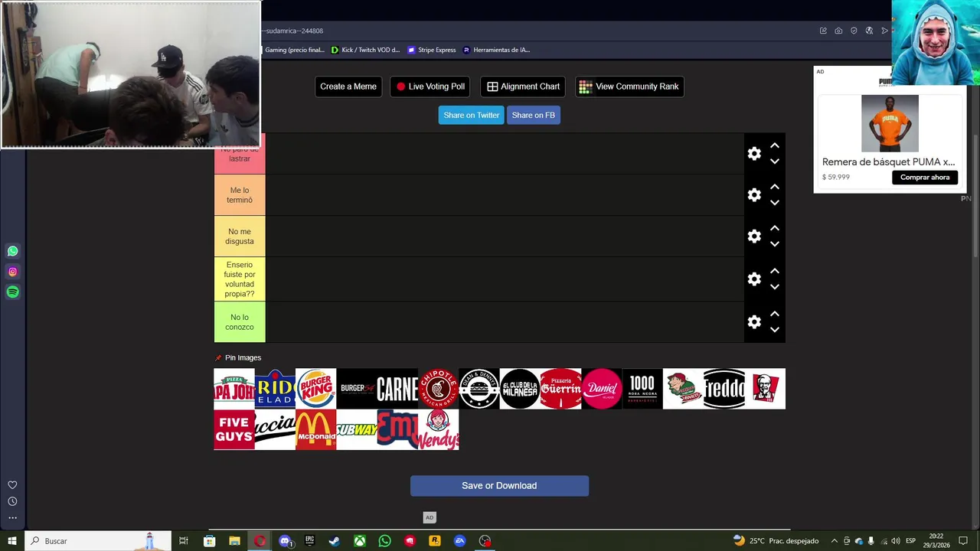
Task: Click the snapshot camera icon in address bar
Action: [x=838, y=31]
